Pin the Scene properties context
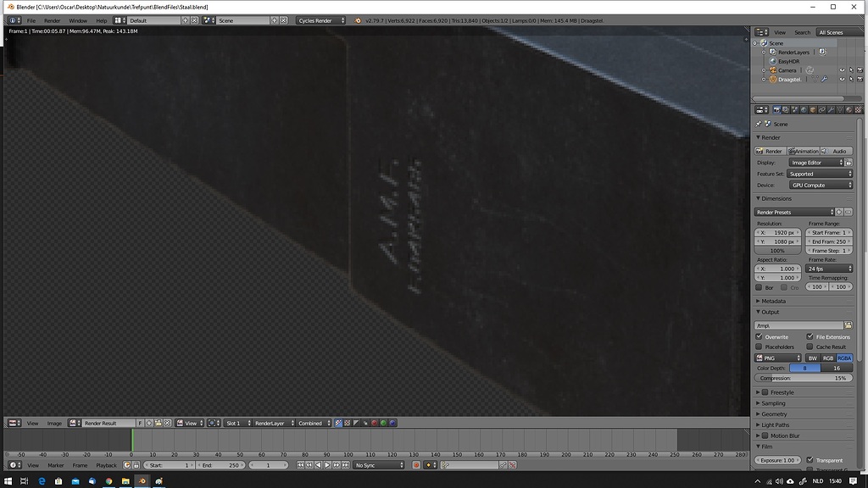Image resolution: width=868 pixels, height=488 pixels. pyautogui.click(x=759, y=124)
